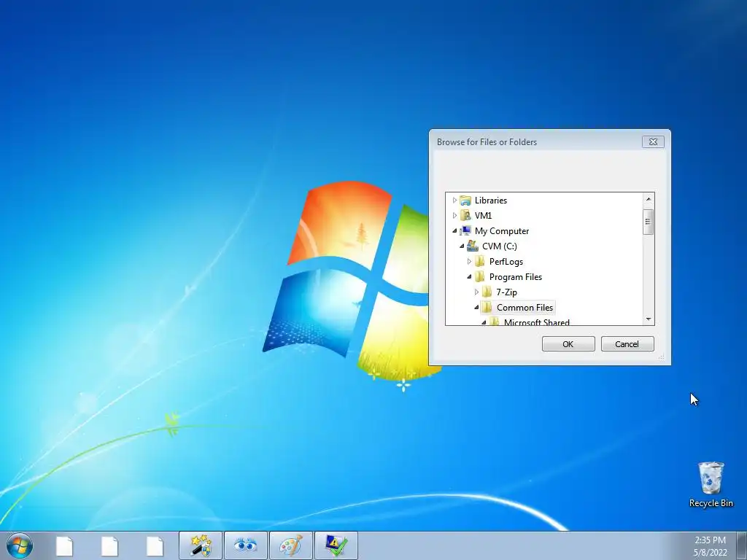
Task: Select the Program Files folder label
Action: [x=516, y=276]
